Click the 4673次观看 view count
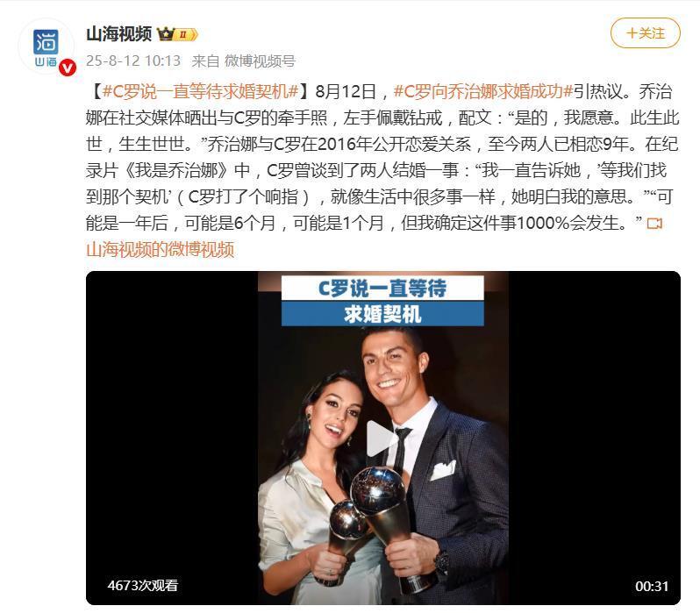 (x=143, y=585)
